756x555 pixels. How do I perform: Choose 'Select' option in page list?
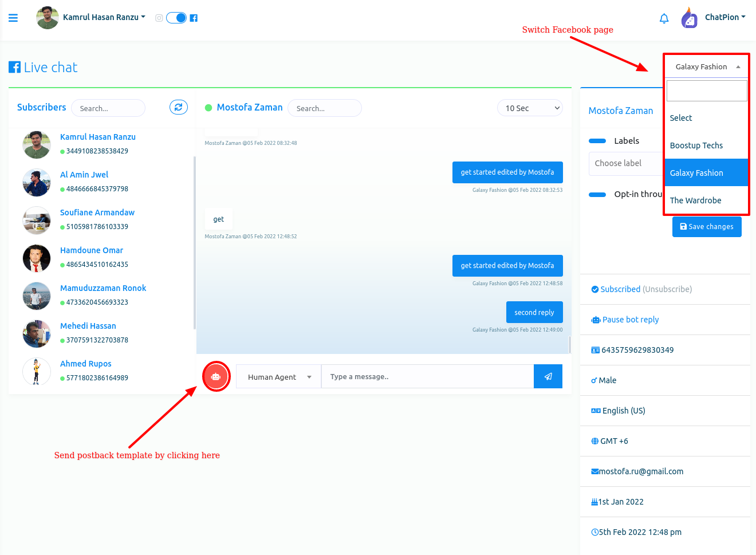pyautogui.click(x=707, y=117)
